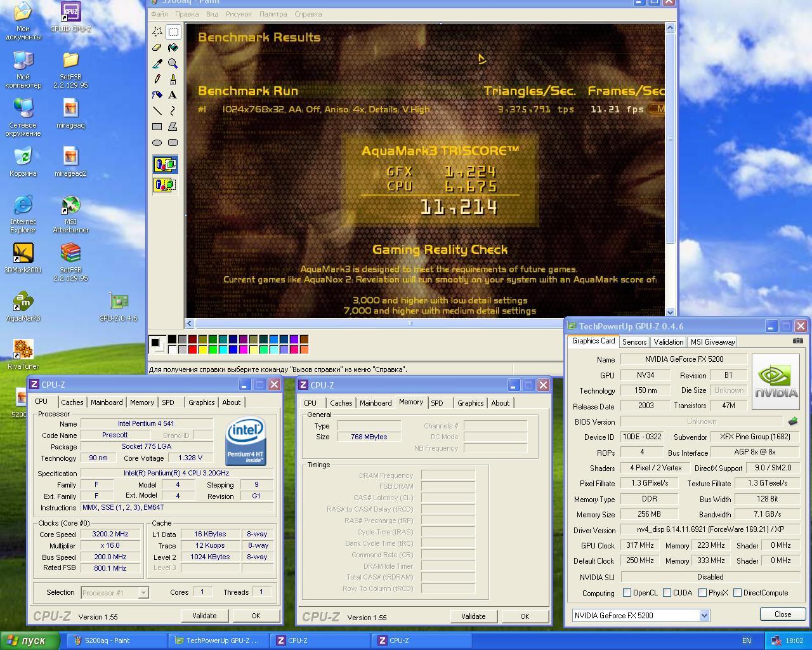Tick the CUDA checkbox in GPU-Z
This screenshot has width=812, height=650.
pos(667,593)
